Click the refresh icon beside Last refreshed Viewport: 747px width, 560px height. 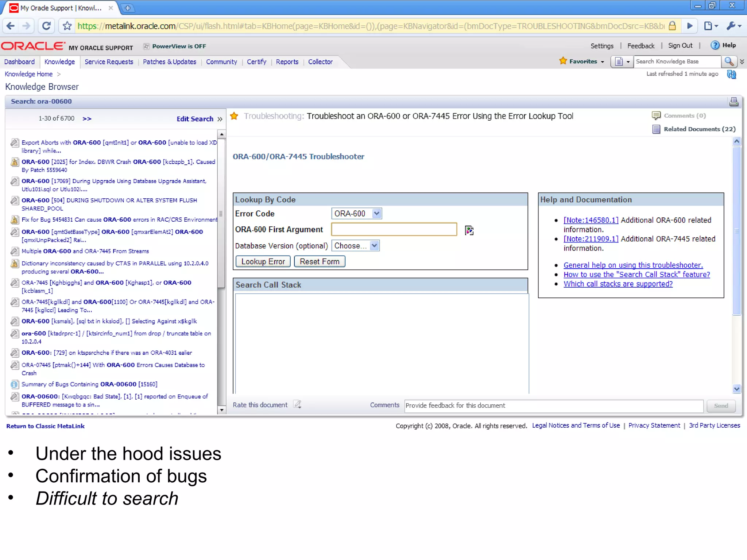click(731, 74)
